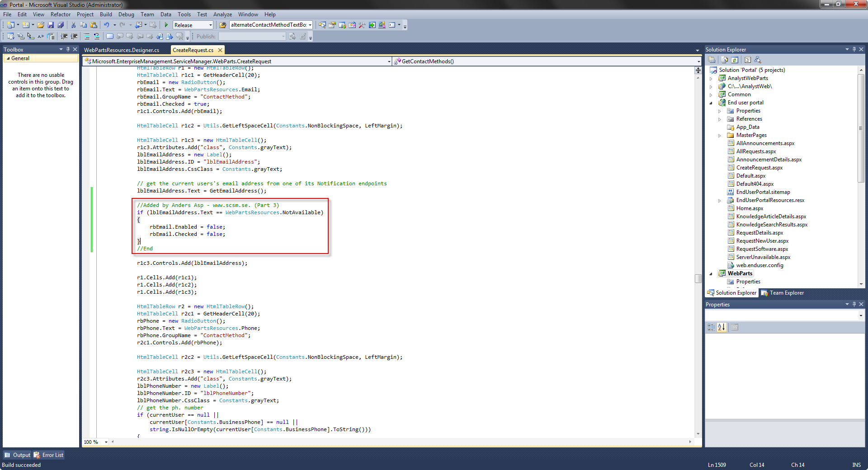Click the Undo arrow icon
Image resolution: width=868 pixels, height=470 pixels.
point(107,25)
